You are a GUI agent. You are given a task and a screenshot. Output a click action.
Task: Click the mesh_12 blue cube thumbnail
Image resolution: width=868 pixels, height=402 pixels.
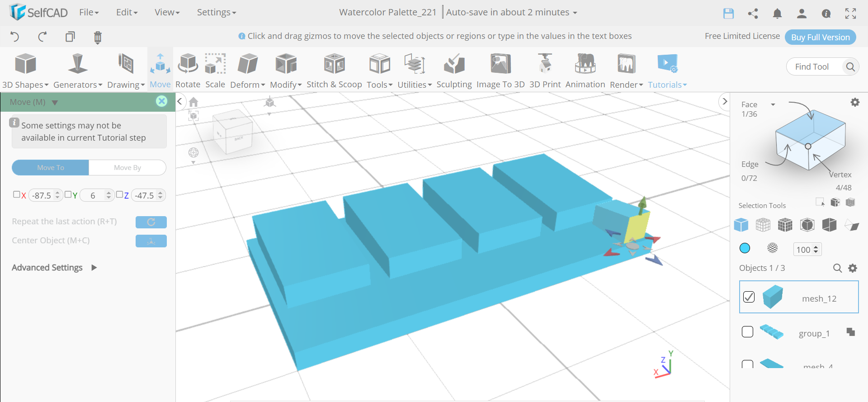773,297
